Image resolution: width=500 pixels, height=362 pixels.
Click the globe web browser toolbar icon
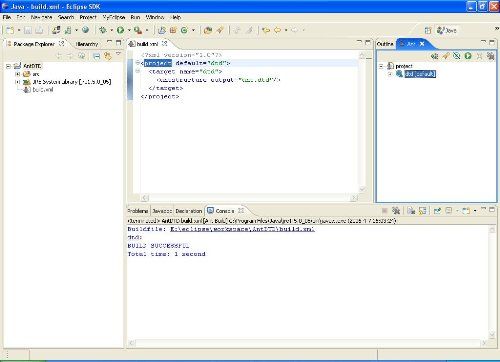tap(86, 30)
